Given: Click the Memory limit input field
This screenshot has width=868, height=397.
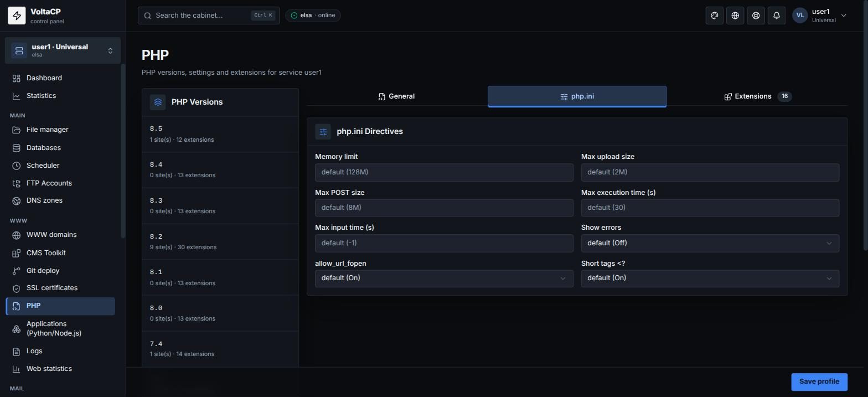Looking at the screenshot, I should tap(444, 172).
